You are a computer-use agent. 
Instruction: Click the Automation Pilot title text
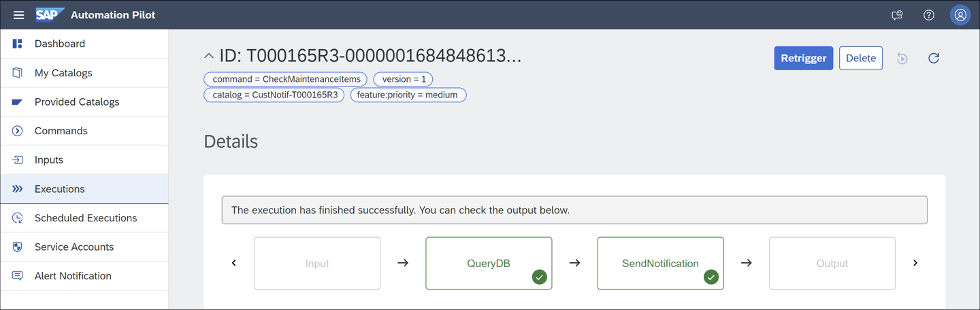113,15
